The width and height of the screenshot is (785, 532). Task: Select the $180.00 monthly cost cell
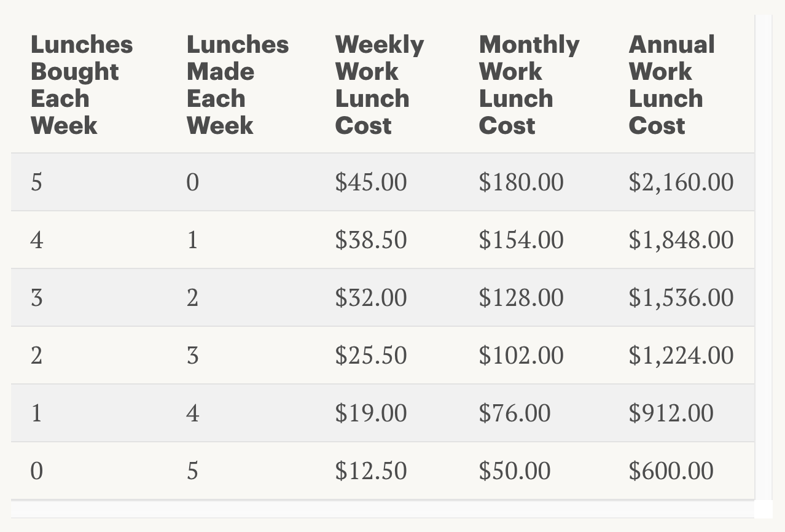coord(521,182)
